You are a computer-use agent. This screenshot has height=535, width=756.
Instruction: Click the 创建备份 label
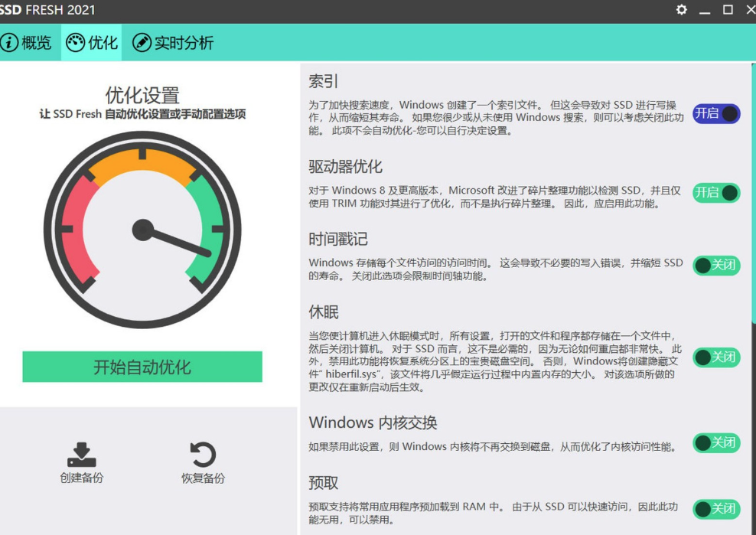click(81, 478)
